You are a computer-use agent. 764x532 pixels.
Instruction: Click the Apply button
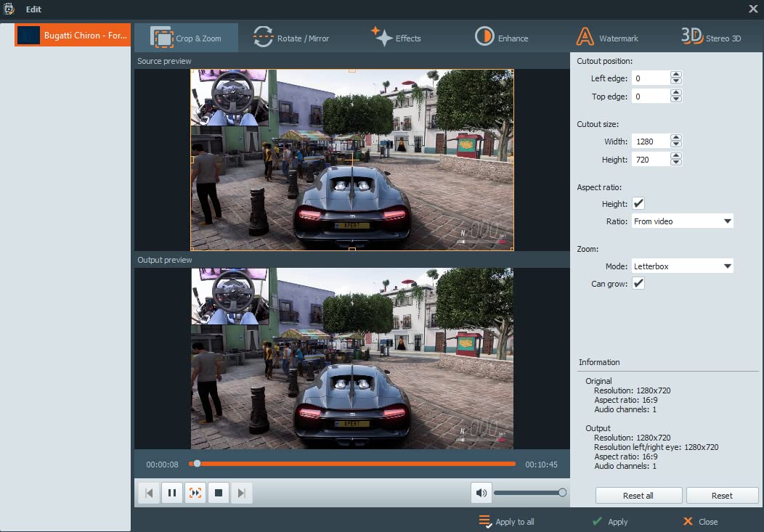tap(610, 521)
